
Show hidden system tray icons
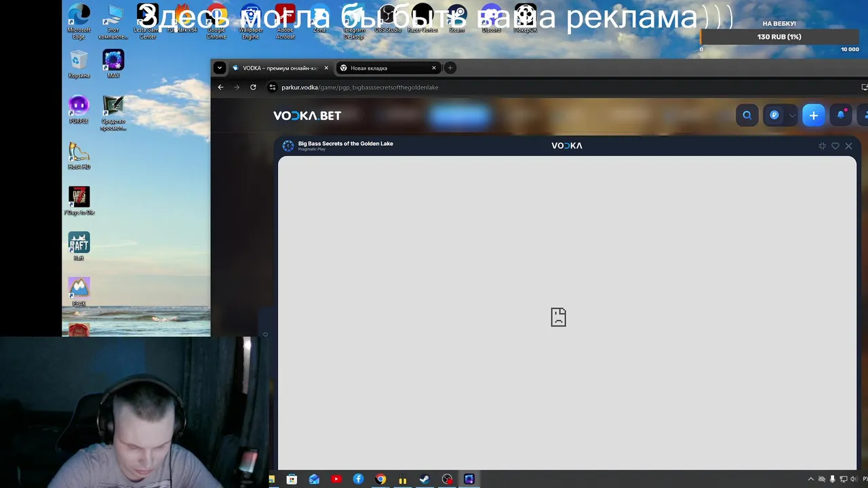810,479
